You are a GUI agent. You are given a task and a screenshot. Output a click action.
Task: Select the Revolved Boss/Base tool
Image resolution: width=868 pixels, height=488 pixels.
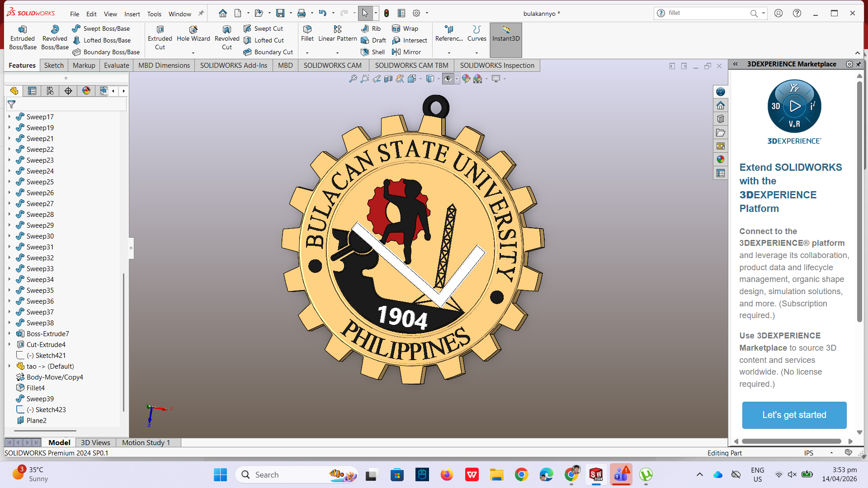click(55, 38)
